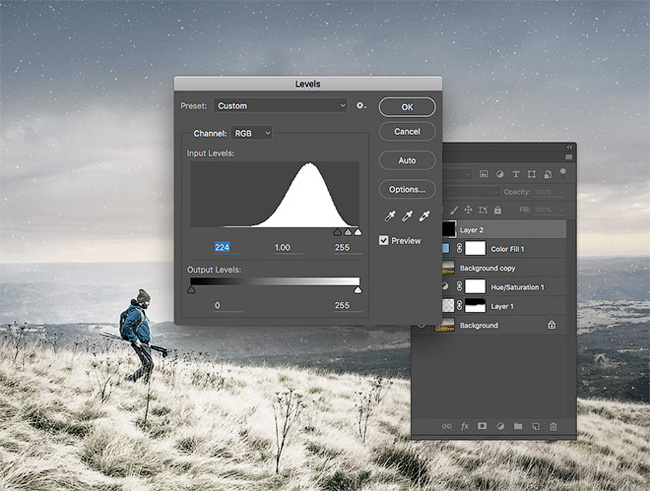Toggle the layer filtering on/off switch
Image resolution: width=650 pixels, height=491 pixels.
tap(563, 174)
